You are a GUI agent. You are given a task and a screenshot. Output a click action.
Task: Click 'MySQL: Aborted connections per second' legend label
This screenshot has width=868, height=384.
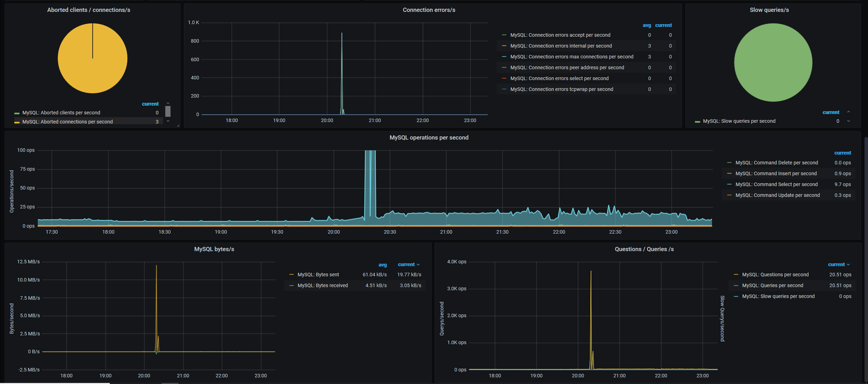(x=67, y=122)
